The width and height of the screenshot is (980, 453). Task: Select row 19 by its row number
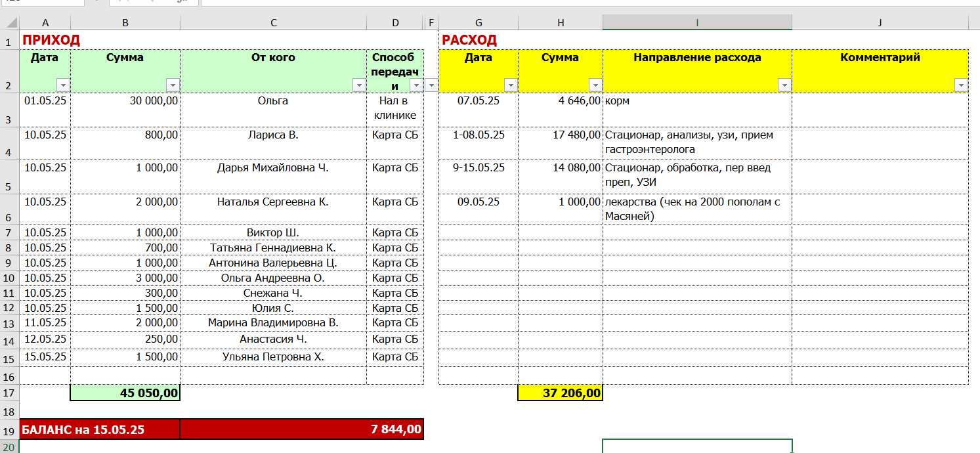tap(10, 431)
